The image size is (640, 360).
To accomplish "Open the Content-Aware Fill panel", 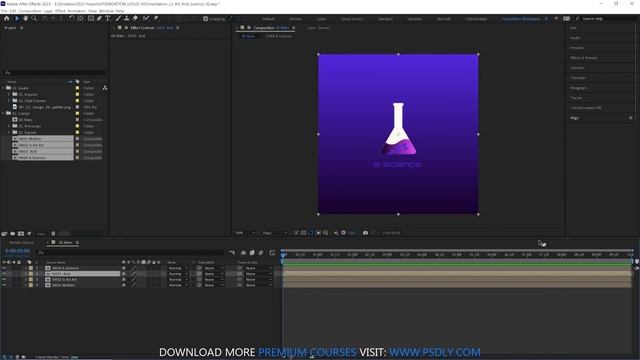I will (586, 108).
